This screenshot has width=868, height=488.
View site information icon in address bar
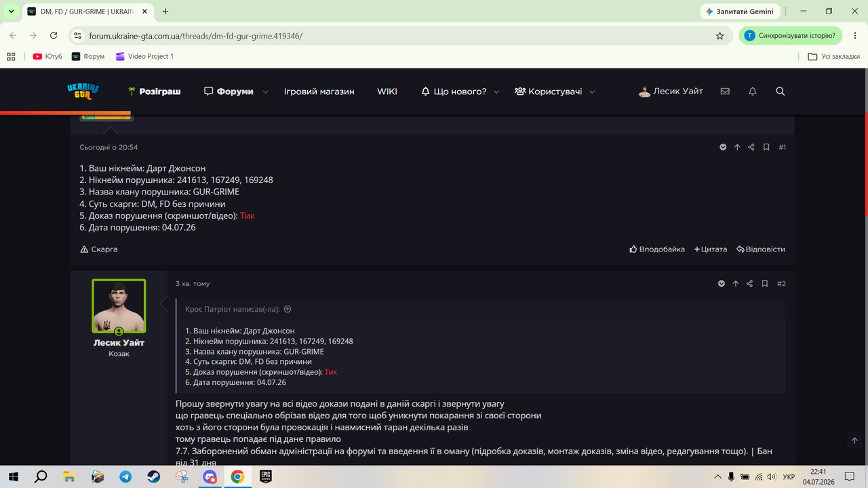pos(77,35)
